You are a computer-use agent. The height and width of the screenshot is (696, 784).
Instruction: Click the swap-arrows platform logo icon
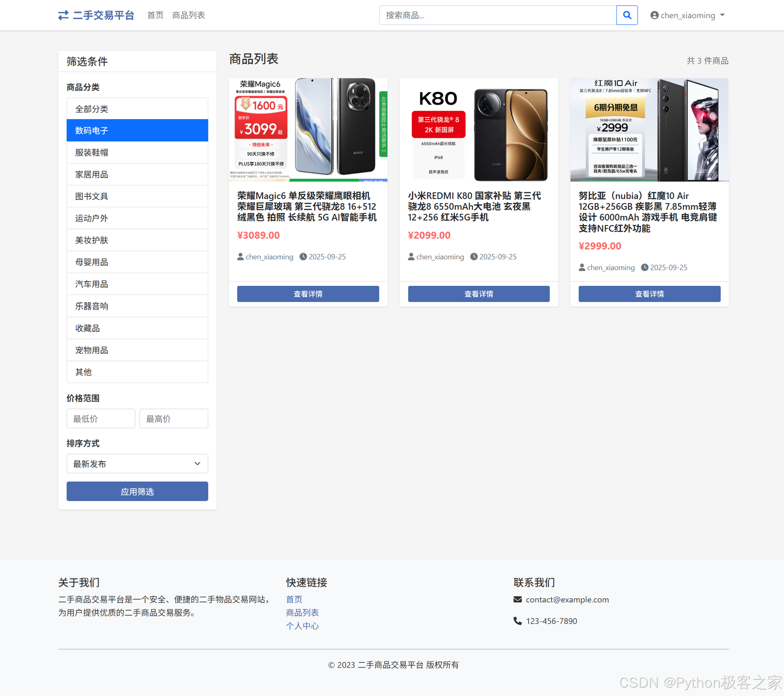pos(63,15)
